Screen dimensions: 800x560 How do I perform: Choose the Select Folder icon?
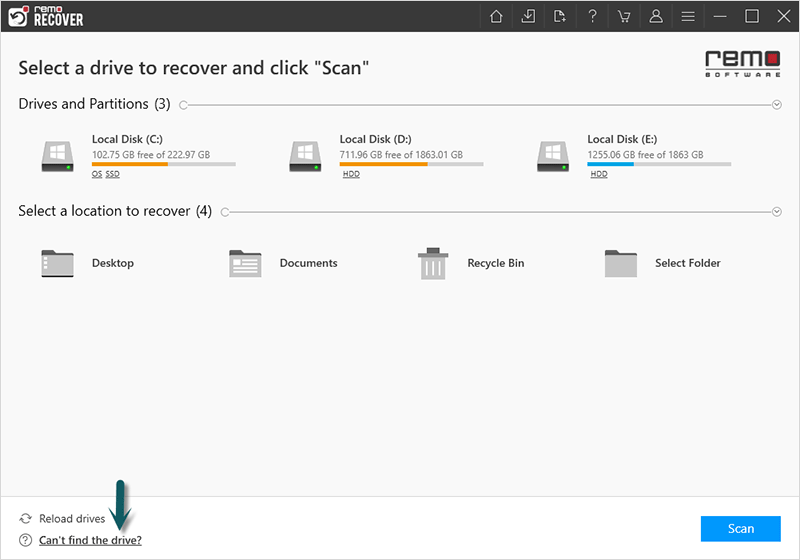pos(620,263)
